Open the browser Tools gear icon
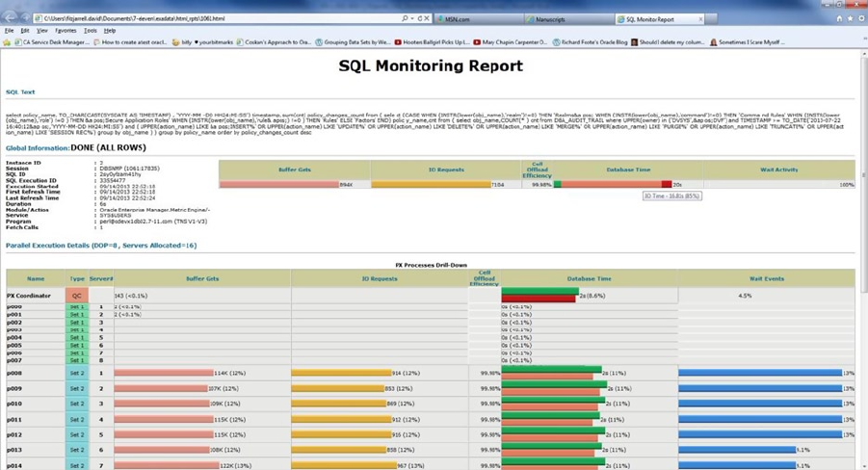 861,18
